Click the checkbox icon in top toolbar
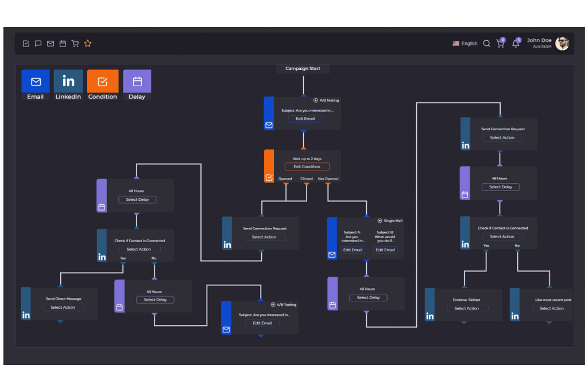Image resolution: width=588 pixels, height=392 pixels. (26, 44)
